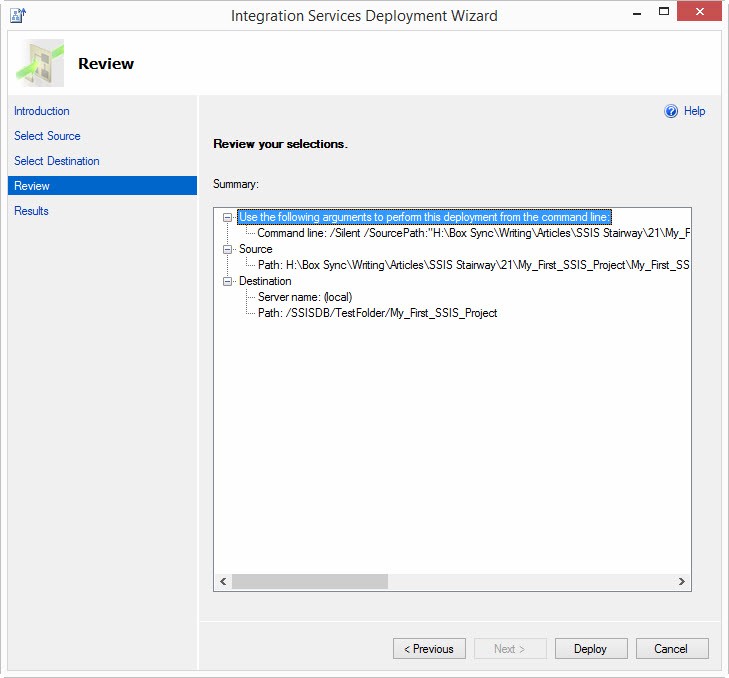This screenshot has height=678, width=729.
Task: Click the blue Help question mark icon
Action: pos(671,112)
